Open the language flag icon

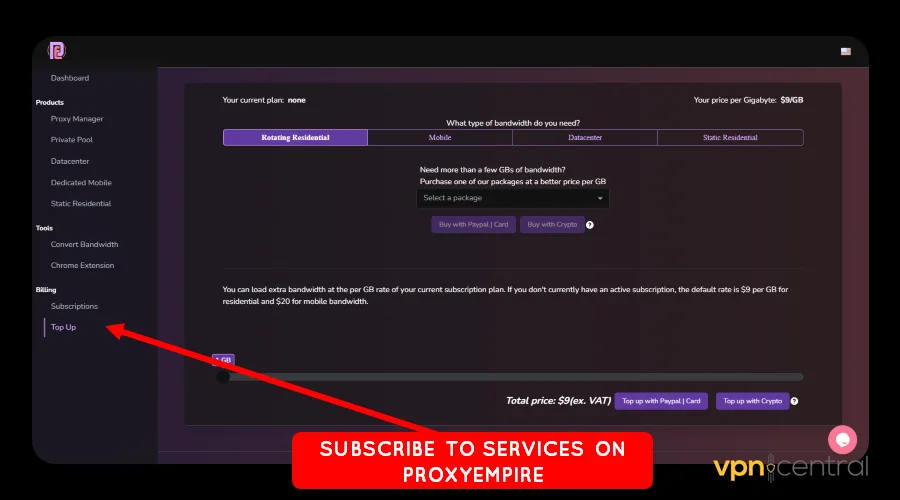pos(845,51)
